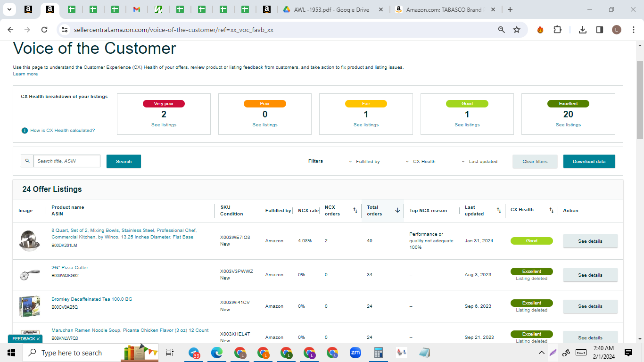See listings under Good

467,125
